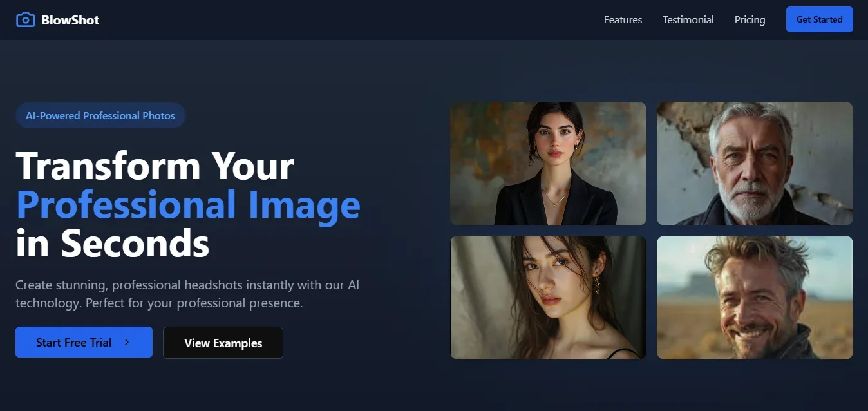The image size is (868, 411).
Task: Open the Features nav link
Action: [623, 20]
